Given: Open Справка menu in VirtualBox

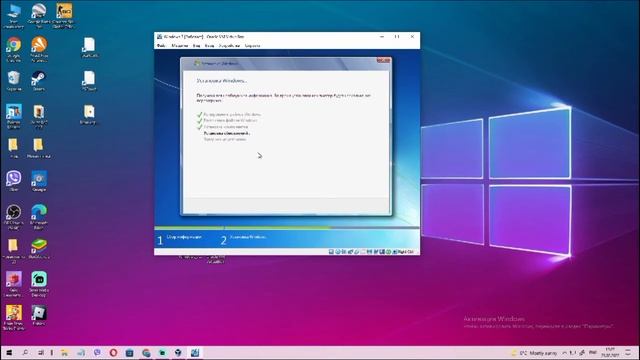Looking at the screenshot, I should click(x=252, y=46).
